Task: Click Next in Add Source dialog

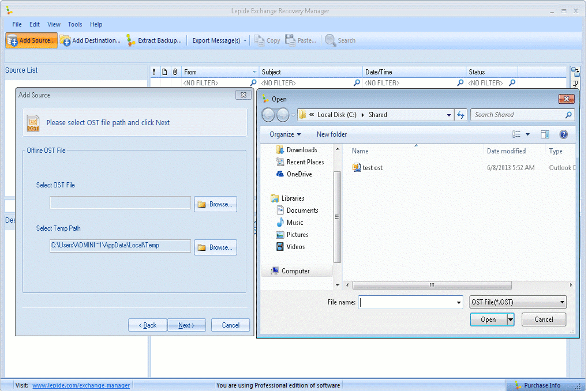Action: tap(186, 325)
